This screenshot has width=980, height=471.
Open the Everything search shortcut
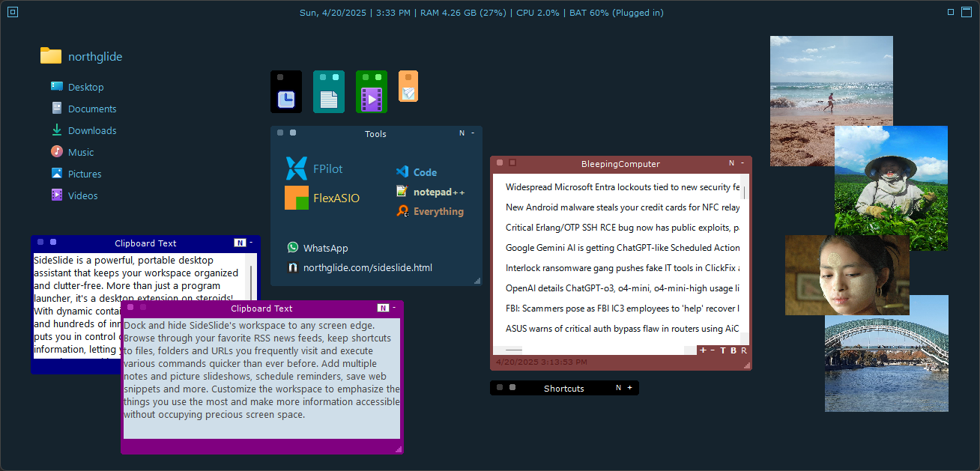click(x=430, y=211)
